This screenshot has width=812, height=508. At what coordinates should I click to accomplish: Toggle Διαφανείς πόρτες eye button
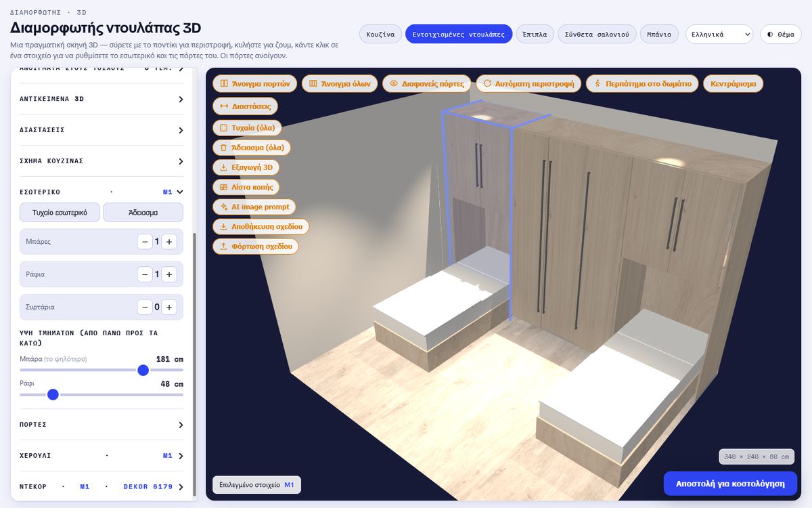point(428,84)
